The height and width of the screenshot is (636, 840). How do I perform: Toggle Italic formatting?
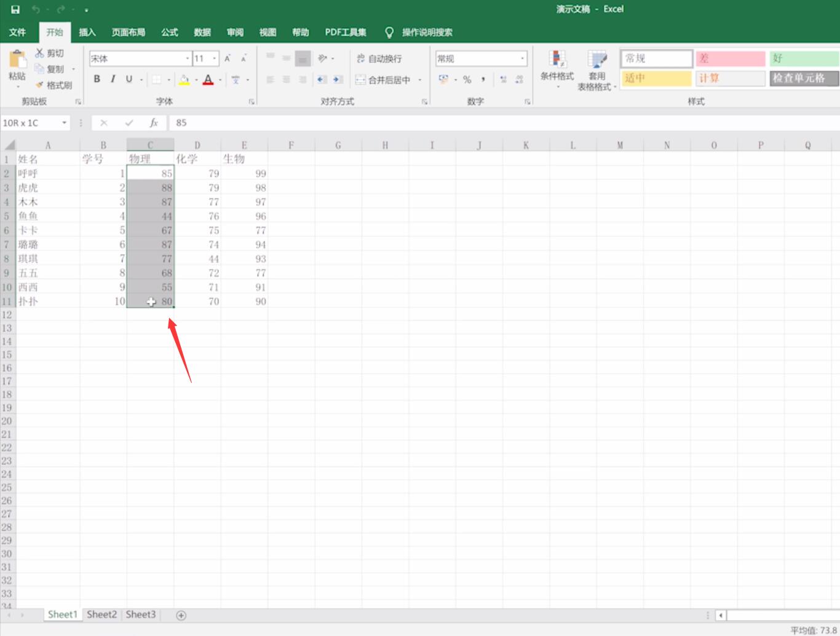[113, 79]
